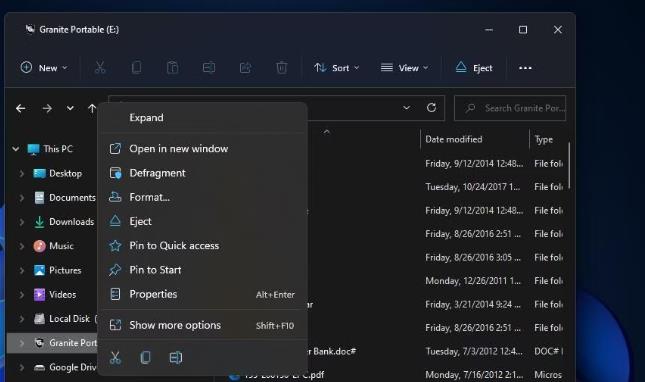Image resolution: width=645 pixels, height=382 pixels.
Task: Click Rename icon at context menu bottom
Action: click(176, 357)
